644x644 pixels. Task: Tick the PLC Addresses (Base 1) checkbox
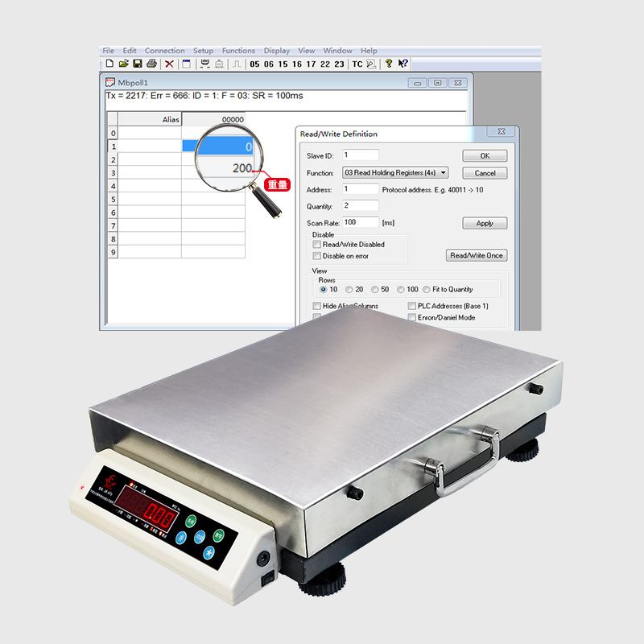[412, 307]
